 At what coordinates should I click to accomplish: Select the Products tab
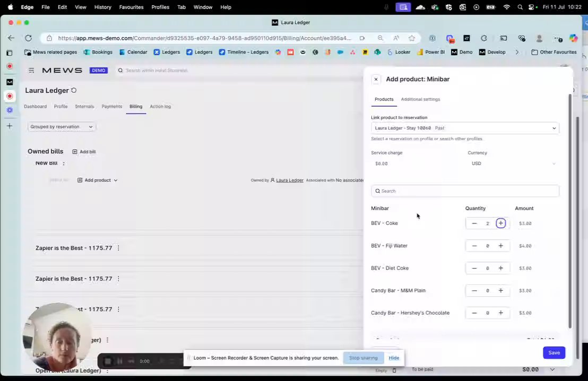click(384, 99)
